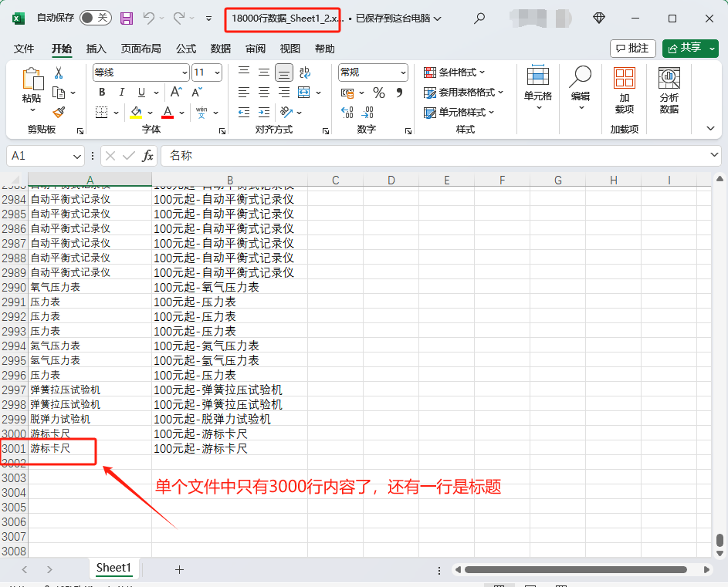728x587 pixels.
Task: Click the increase decimal places icon
Action: (348, 112)
